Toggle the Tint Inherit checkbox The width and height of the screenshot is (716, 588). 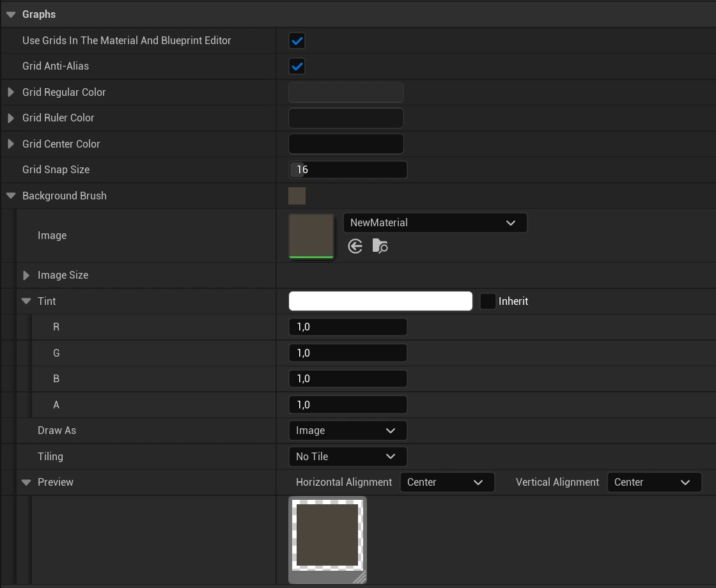click(x=488, y=301)
